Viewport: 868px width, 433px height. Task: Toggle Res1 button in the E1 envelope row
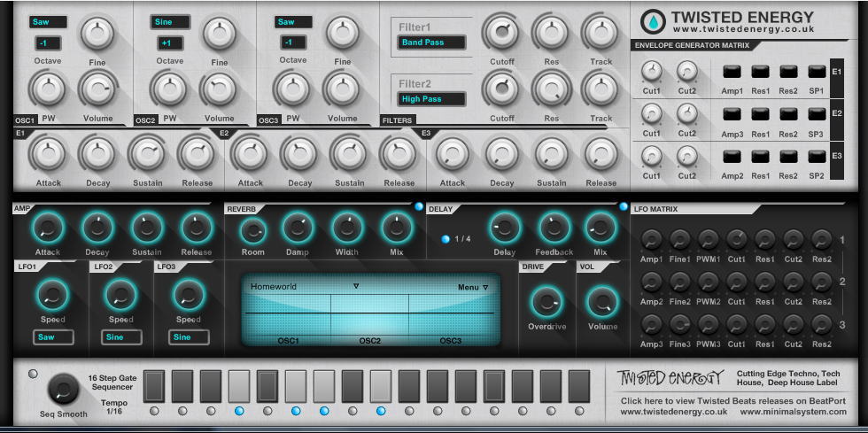tap(760, 72)
